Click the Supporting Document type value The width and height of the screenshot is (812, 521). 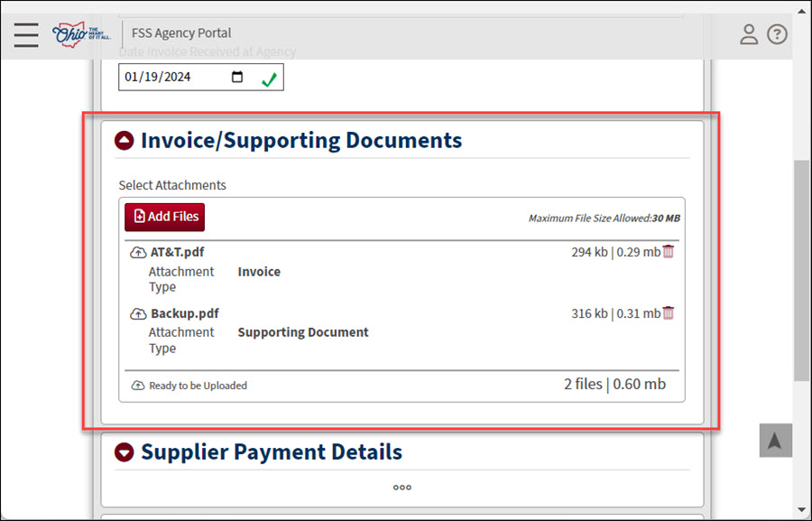(x=303, y=332)
